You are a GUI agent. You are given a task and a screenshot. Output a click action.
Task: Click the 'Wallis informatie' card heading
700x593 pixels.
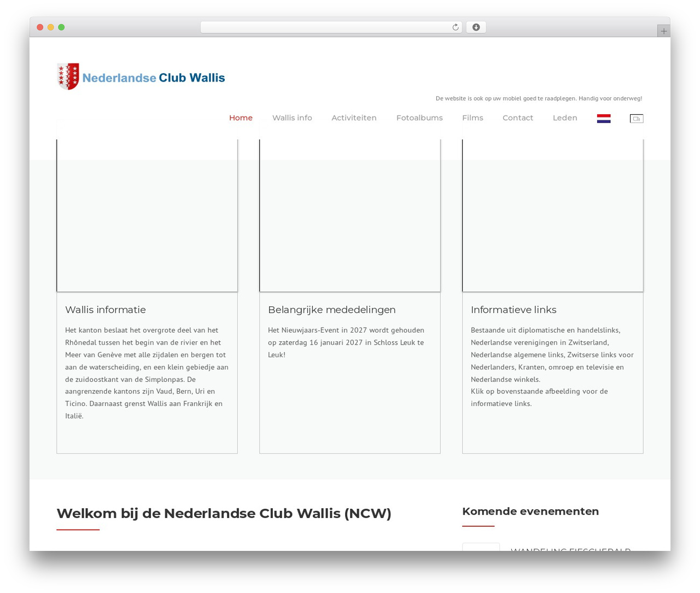click(x=106, y=310)
